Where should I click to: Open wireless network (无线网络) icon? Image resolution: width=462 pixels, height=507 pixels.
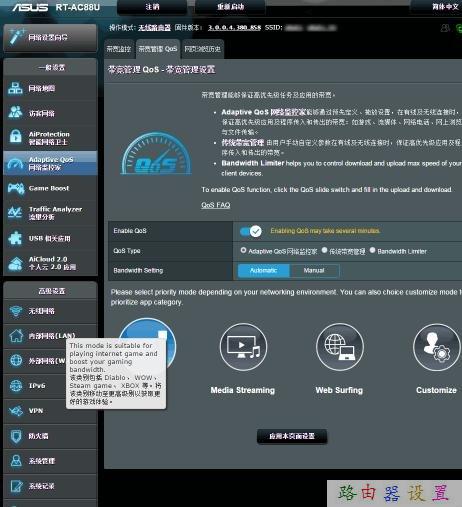[x=15, y=311]
